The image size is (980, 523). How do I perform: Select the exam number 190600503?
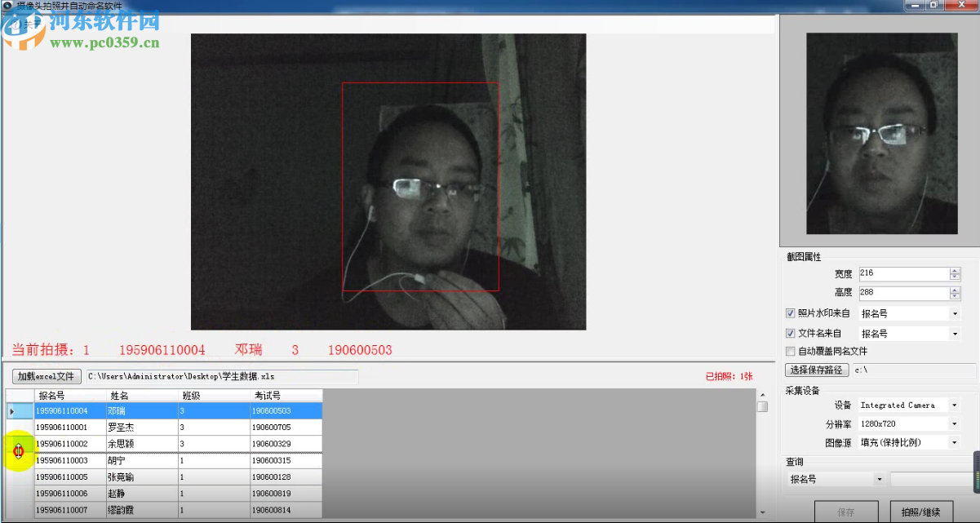pyautogui.click(x=286, y=411)
